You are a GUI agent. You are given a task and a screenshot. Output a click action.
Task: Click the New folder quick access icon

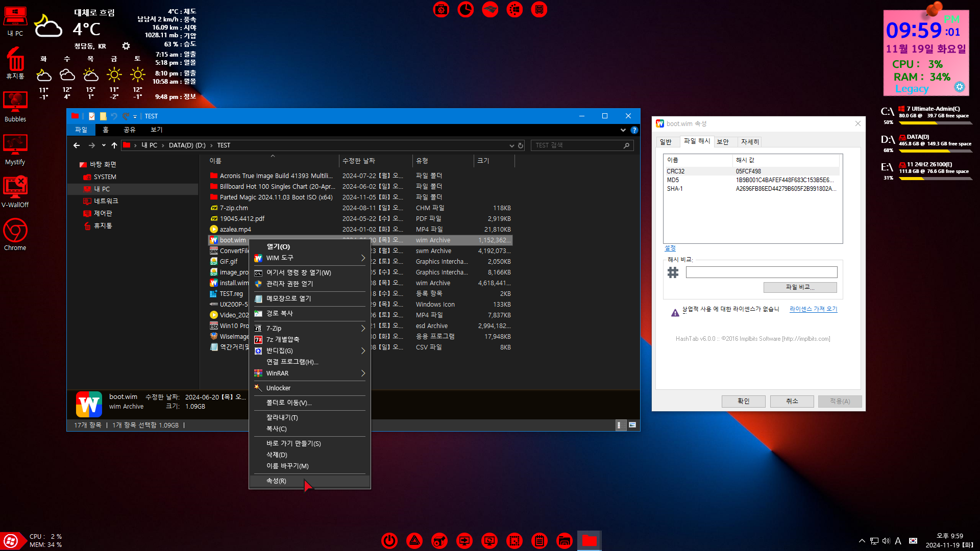(x=103, y=116)
